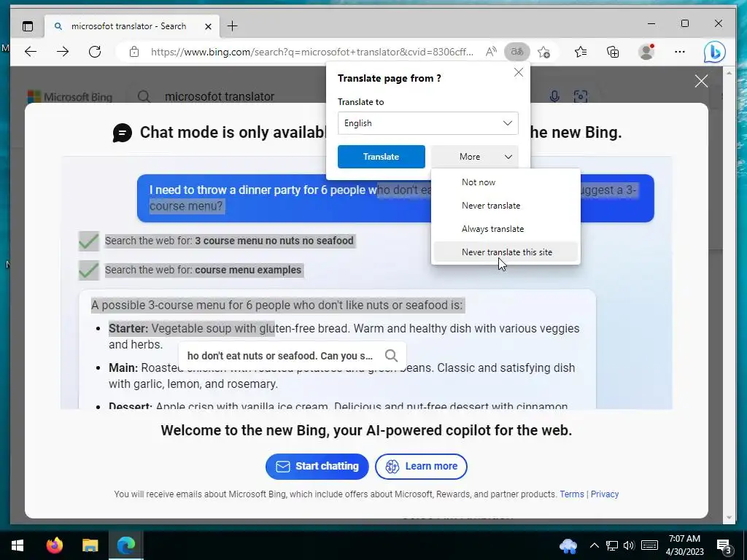Click the Start chatting button
This screenshot has width=747, height=560.
coord(317,466)
